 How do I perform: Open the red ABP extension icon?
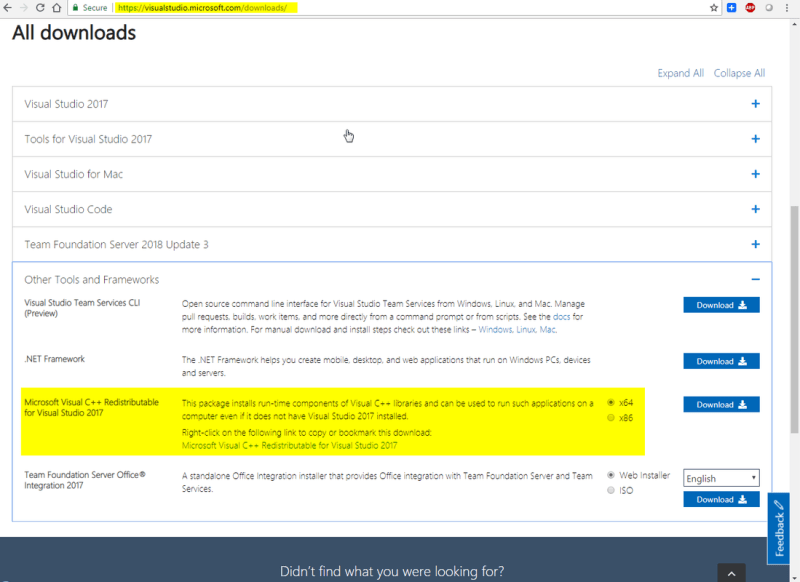pyautogui.click(x=750, y=8)
